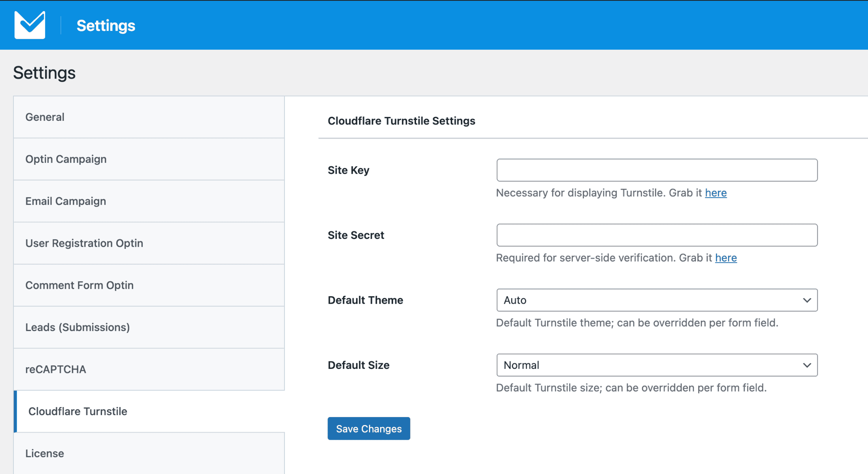
Task: Switch to the reCAPTCHA tab
Action: tap(149, 369)
